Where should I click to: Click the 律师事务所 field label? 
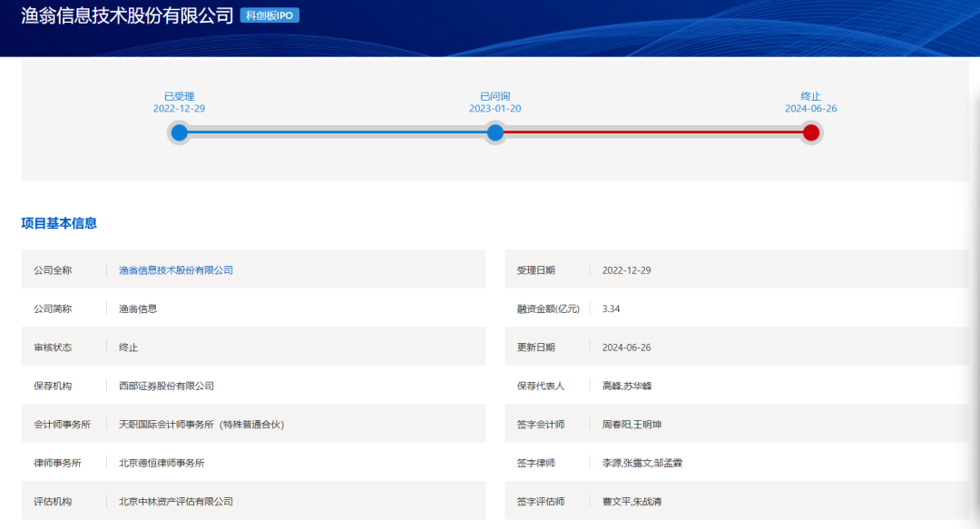click(57, 464)
